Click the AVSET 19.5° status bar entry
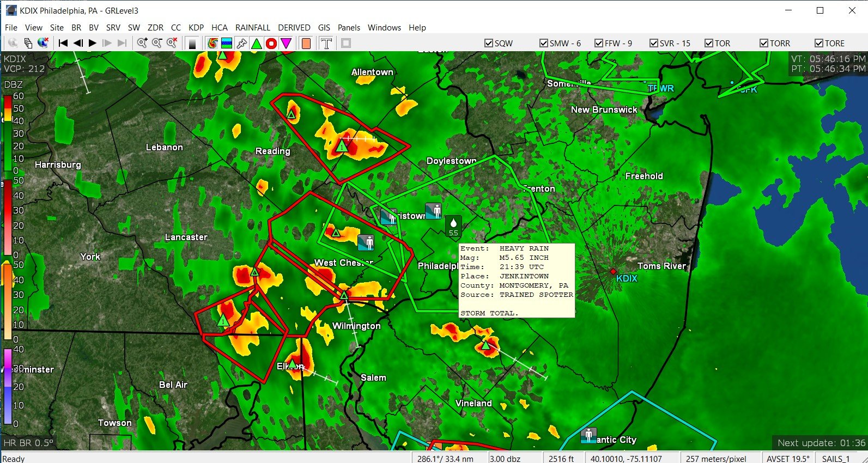868x463 pixels. (x=788, y=459)
